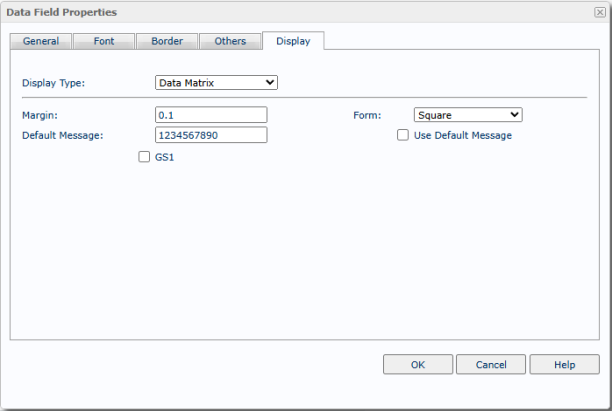
Task: Open Help for this dialog
Action: pos(564,364)
